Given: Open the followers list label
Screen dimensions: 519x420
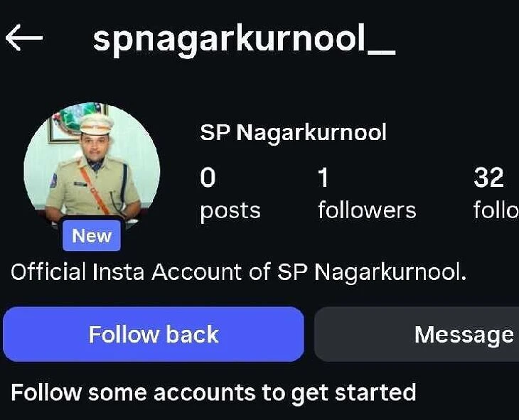Looking at the screenshot, I should 367,210.
